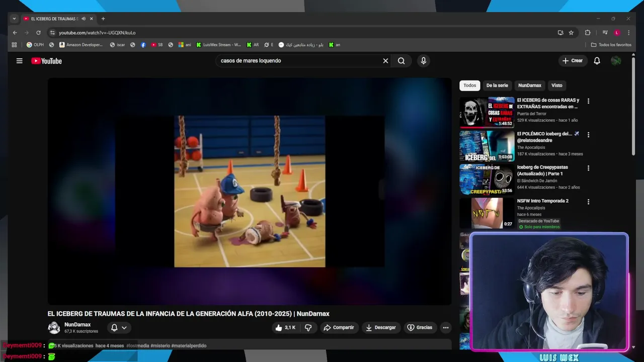This screenshot has width=644, height=362.
Task: Open LuisWex Stream bookmark
Action: point(219,45)
